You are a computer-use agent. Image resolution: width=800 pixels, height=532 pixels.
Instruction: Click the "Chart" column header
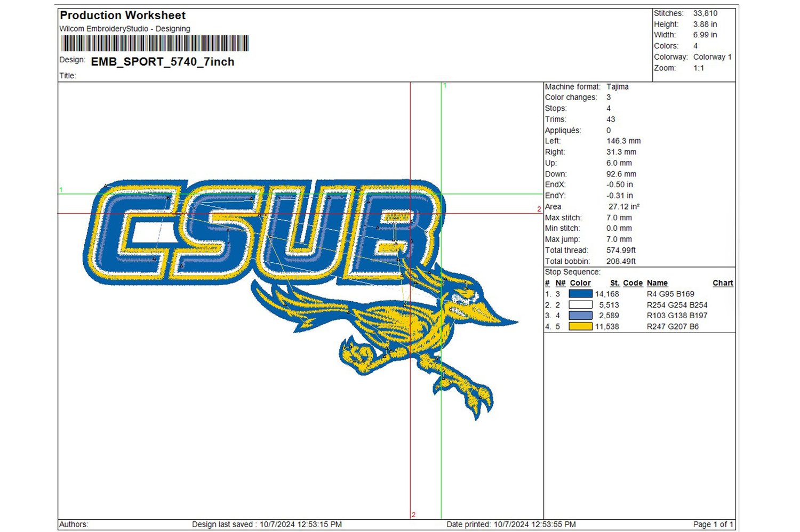(723, 284)
